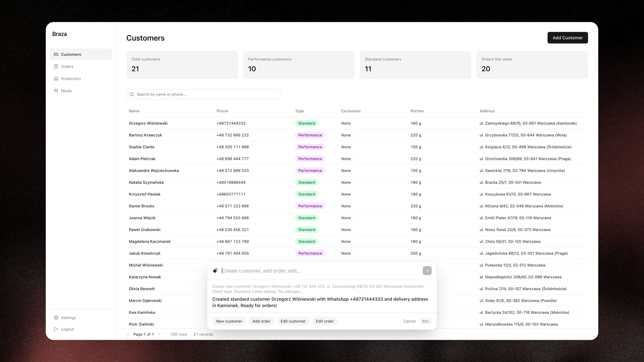644x362 pixels.
Task: Click the Logout arrow icon
Action: point(56,329)
